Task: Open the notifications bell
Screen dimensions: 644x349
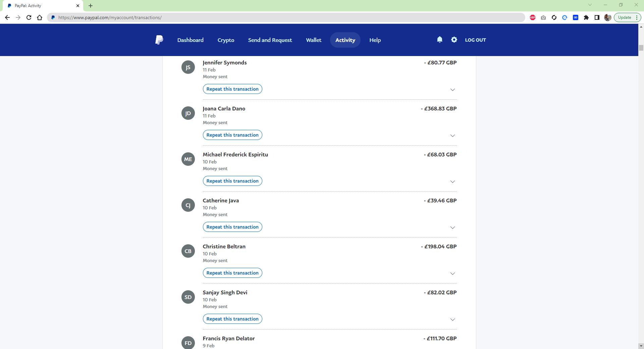Action: [439, 40]
